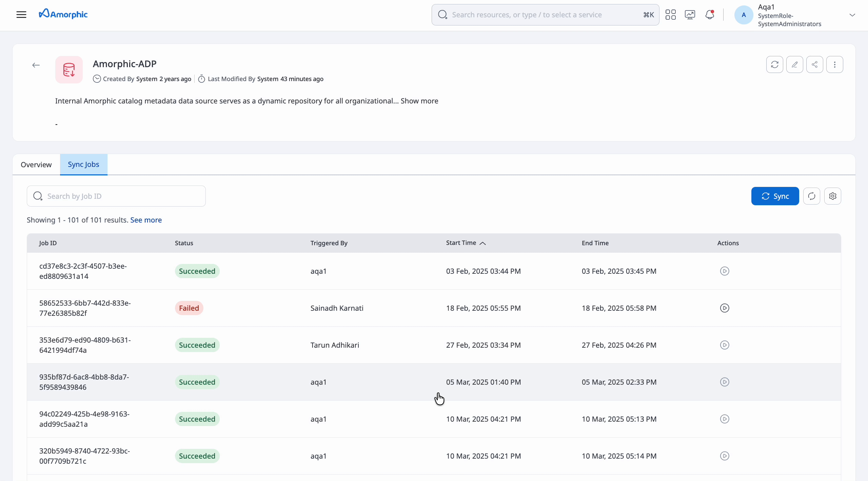Expand the user profile dropdown chevron
Viewport: 868px width, 481px height.
click(852, 15)
